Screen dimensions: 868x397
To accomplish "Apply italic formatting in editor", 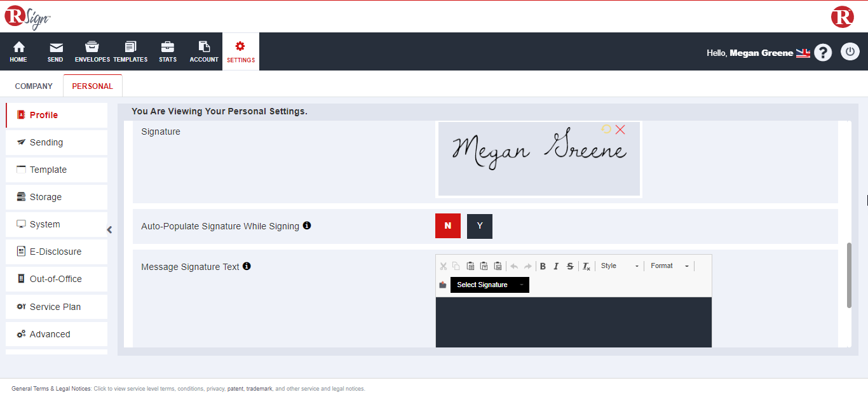I will (556, 266).
